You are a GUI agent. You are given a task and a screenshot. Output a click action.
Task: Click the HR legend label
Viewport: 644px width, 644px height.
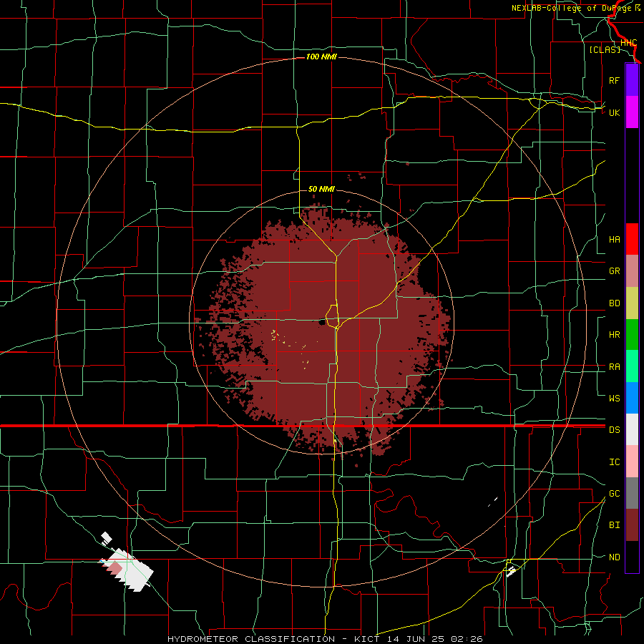tap(614, 335)
